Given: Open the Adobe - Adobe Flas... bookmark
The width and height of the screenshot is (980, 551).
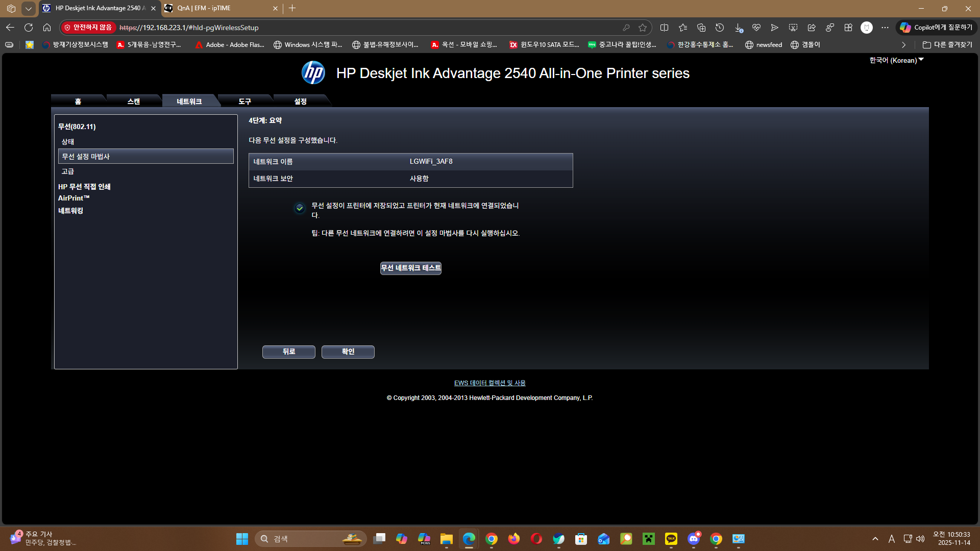Looking at the screenshot, I should click(x=230, y=45).
